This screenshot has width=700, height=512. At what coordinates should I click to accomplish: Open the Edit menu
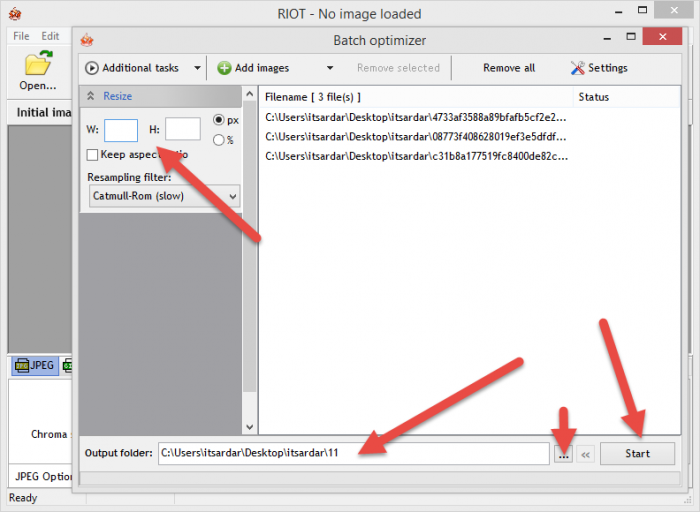click(50, 36)
